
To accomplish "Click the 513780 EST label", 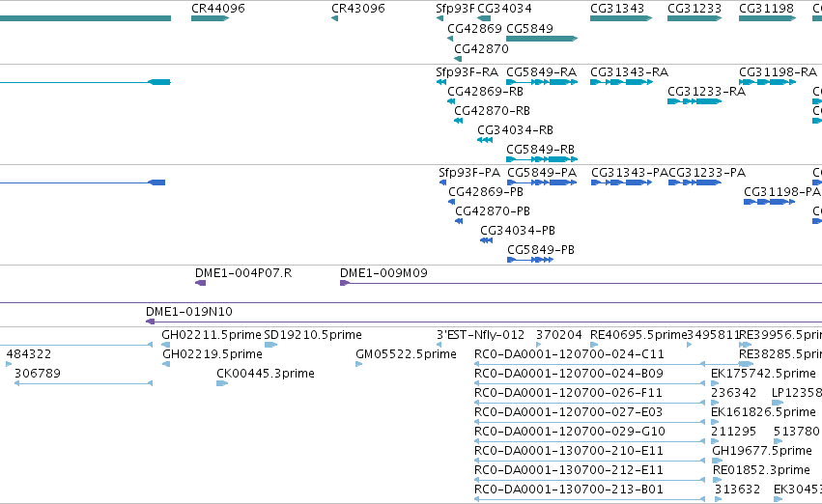I will coord(796,432).
